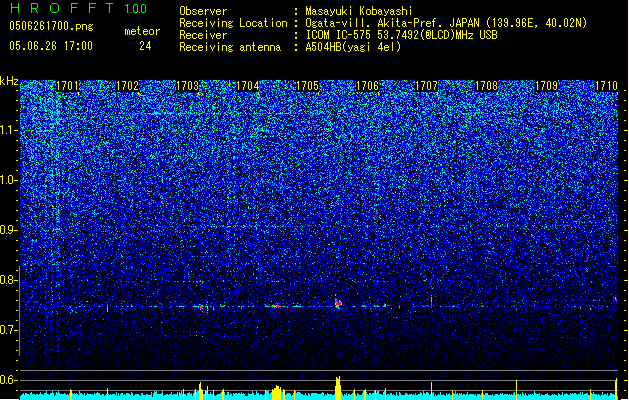Click the 0.9 kHz axis label
Image resolution: width=629 pixels, height=400 pixels.
pyautogui.click(x=9, y=230)
